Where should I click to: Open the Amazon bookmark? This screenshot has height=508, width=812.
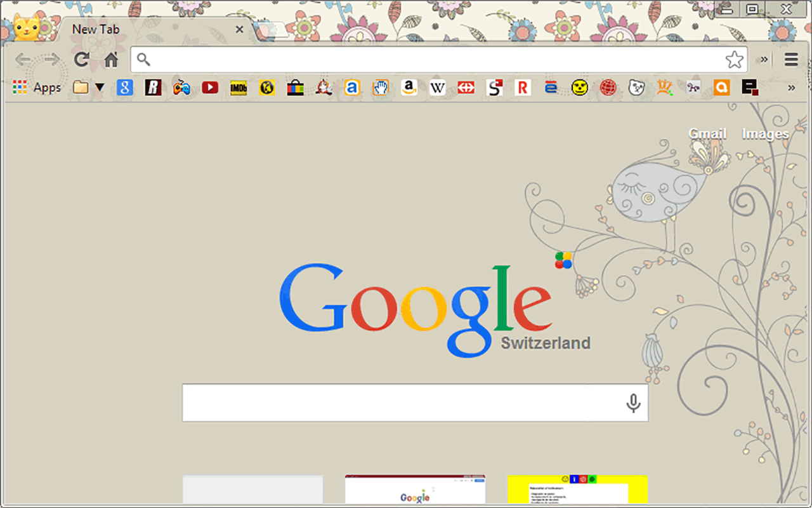(408, 88)
